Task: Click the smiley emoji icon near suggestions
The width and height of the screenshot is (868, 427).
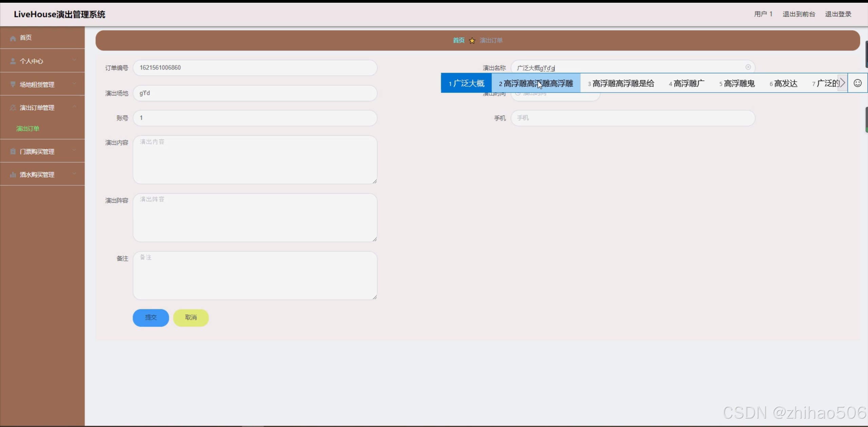Action: coord(857,83)
